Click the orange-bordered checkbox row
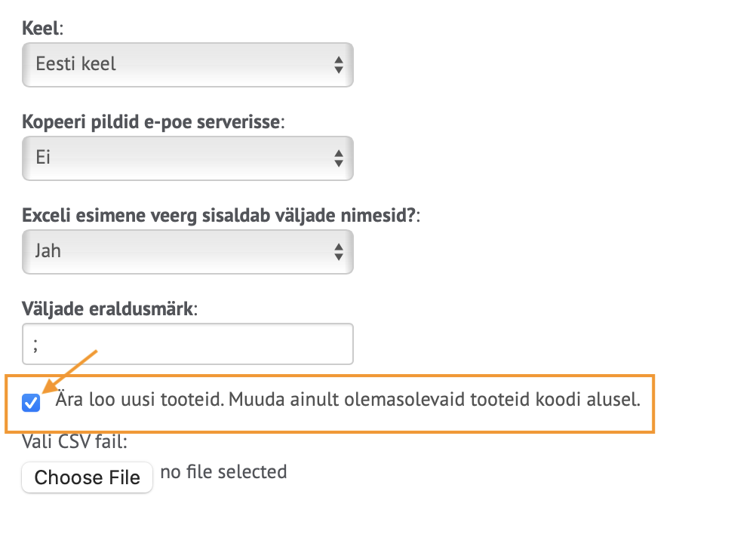The width and height of the screenshot is (756, 534). coord(338,404)
